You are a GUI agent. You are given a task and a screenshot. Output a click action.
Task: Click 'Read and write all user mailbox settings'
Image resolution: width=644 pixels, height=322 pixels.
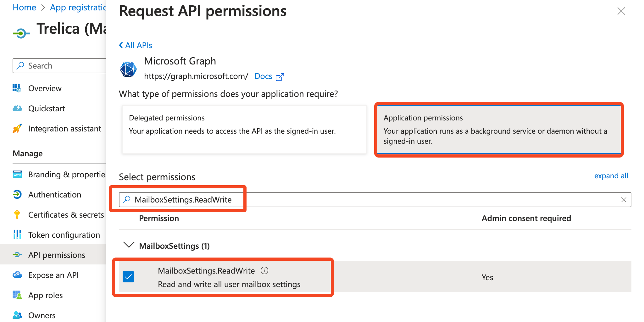click(229, 284)
